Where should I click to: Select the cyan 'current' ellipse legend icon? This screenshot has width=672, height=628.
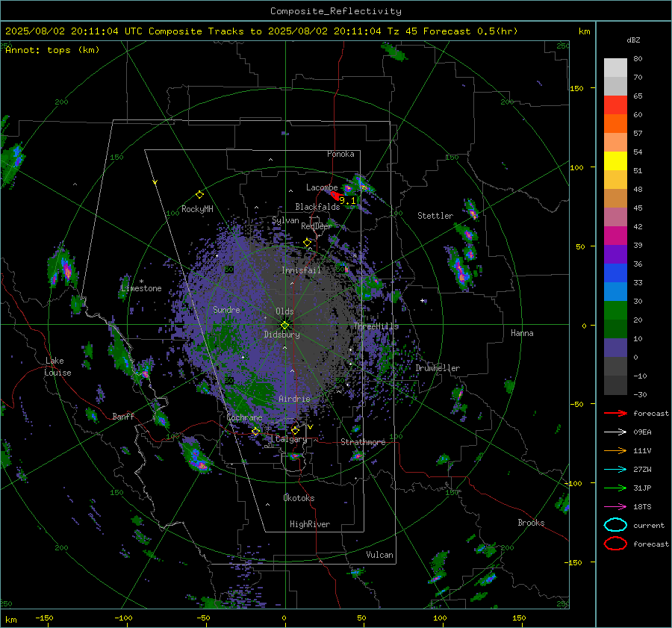[x=615, y=525]
